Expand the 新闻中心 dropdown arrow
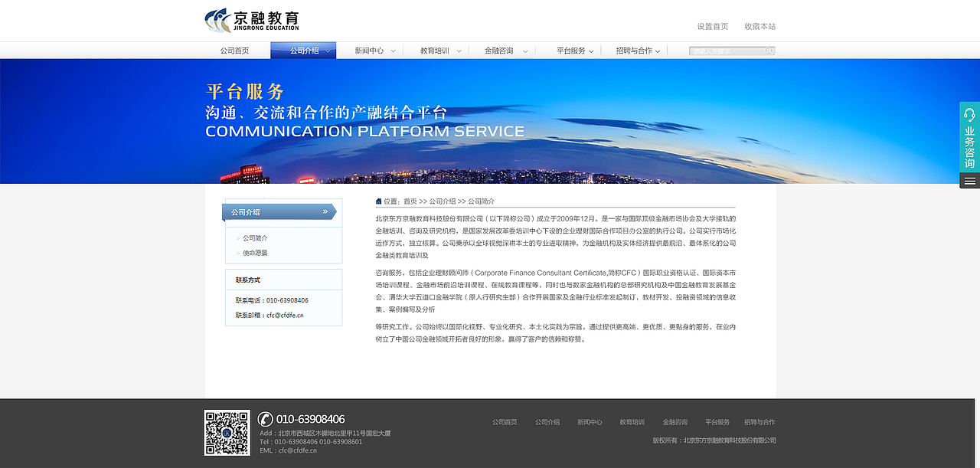The width and height of the screenshot is (980, 468). tap(394, 51)
